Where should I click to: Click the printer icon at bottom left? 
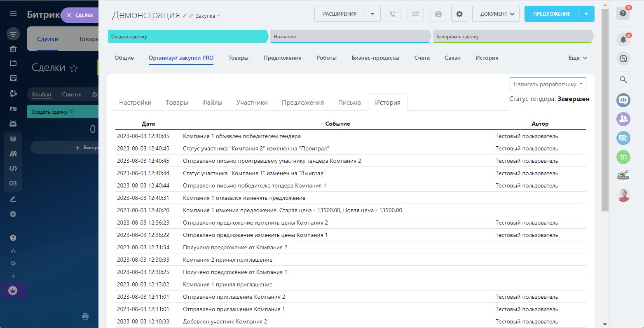pyautogui.click(x=85, y=316)
